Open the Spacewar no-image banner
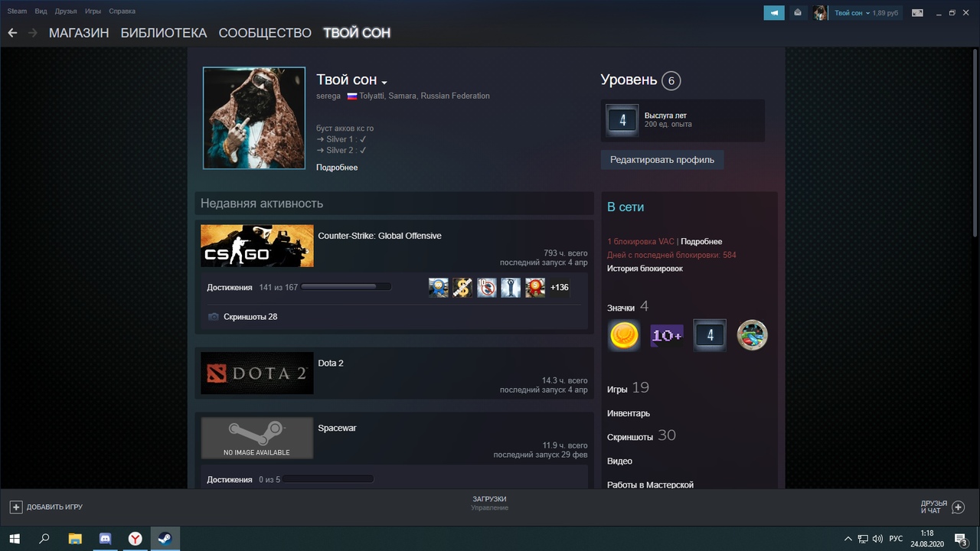This screenshot has width=980, height=551. point(257,438)
